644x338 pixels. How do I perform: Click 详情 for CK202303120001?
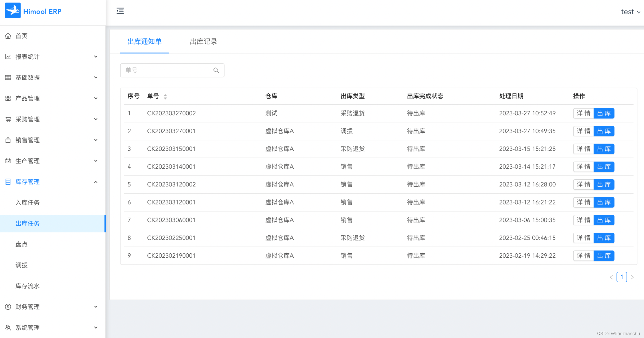click(583, 202)
